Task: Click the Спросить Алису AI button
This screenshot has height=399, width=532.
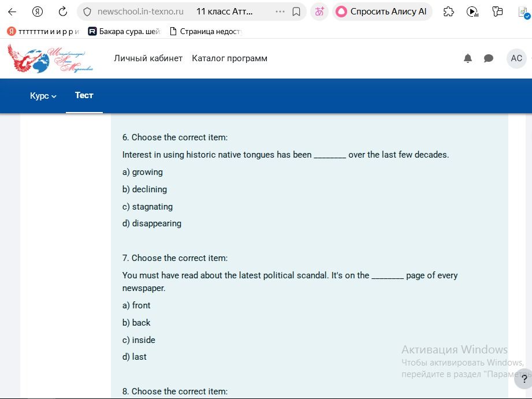Action: click(x=382, y=12)
